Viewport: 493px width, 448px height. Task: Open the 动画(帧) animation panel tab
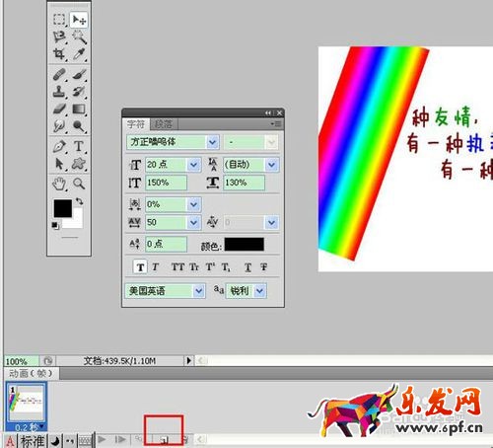(31, 373)
